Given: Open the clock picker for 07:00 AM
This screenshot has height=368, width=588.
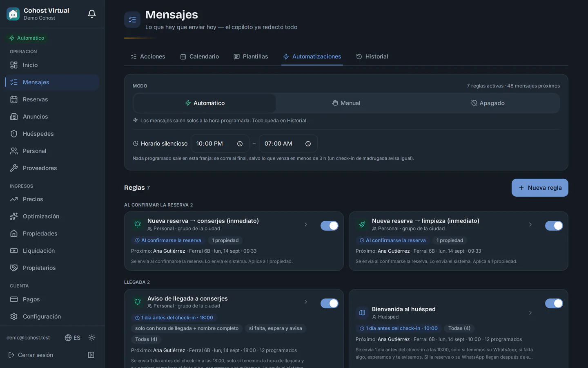Looking at the screenshot, I should coord(308,144).
